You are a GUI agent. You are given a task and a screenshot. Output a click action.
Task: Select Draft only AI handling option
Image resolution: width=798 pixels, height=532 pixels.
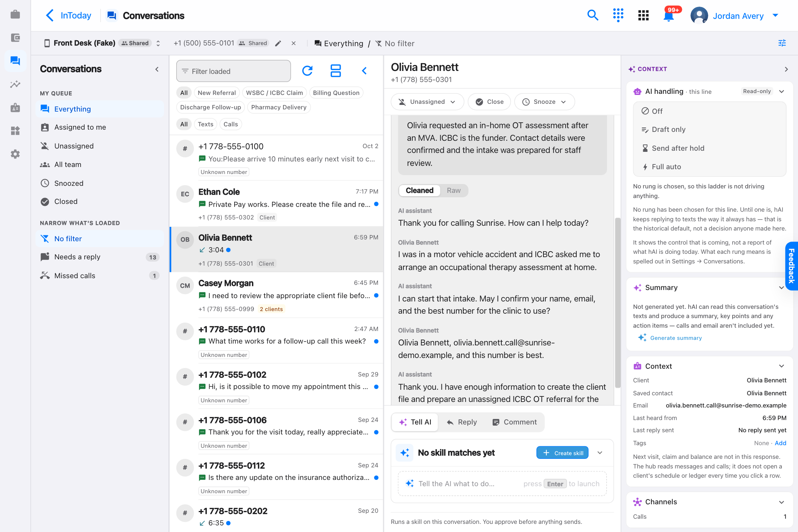tap(709, 130)
